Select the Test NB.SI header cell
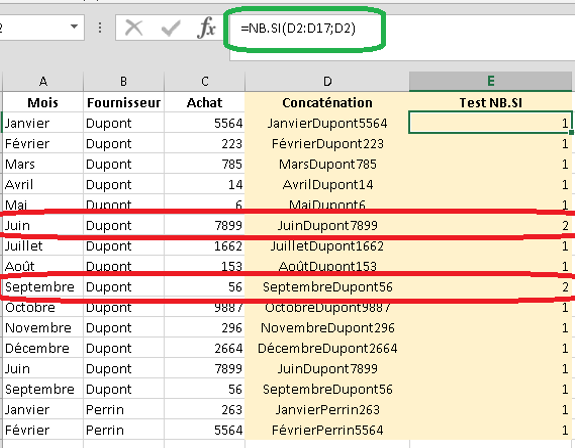This screenshot has width=575, height=448. (490, 103)
